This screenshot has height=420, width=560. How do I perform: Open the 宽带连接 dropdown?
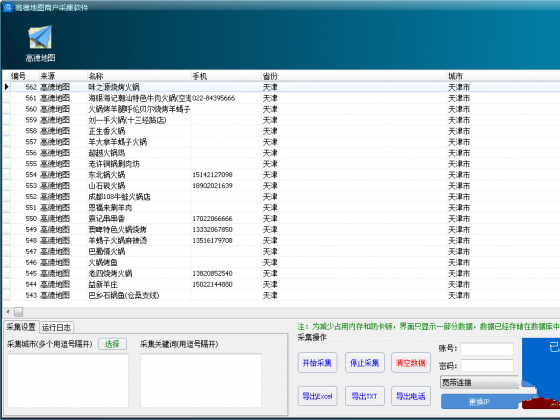point(480,382)
